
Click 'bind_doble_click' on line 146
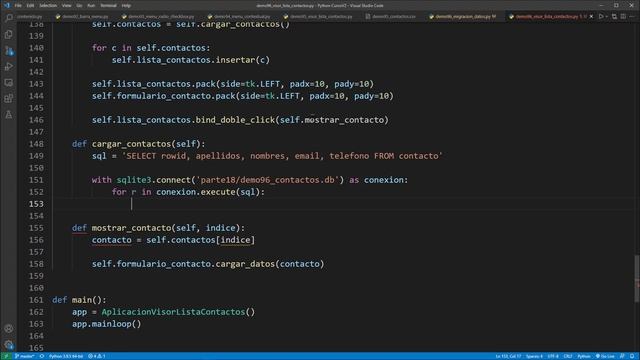(235, 120)
